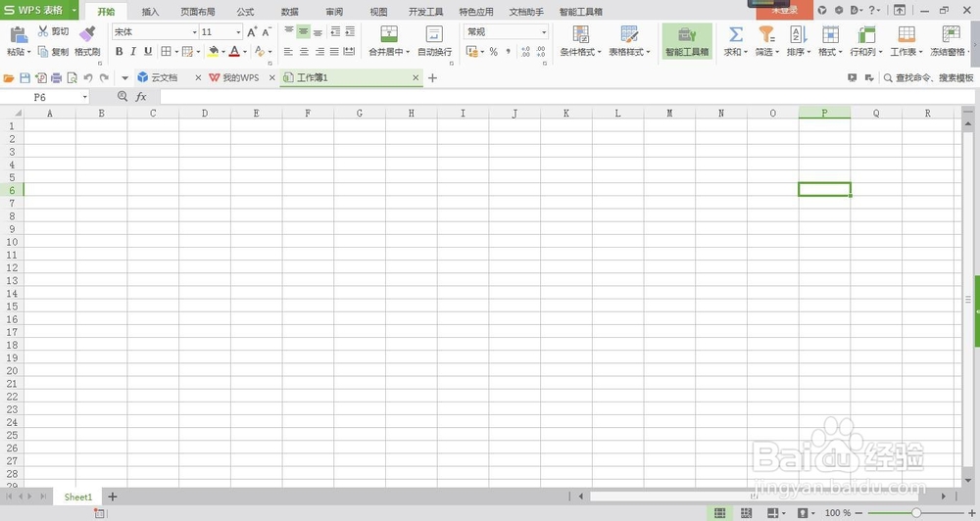The height and width of the screenshot is (521, 980).
Task: Click the Filter funnel icon
Action: coord(766,34)
